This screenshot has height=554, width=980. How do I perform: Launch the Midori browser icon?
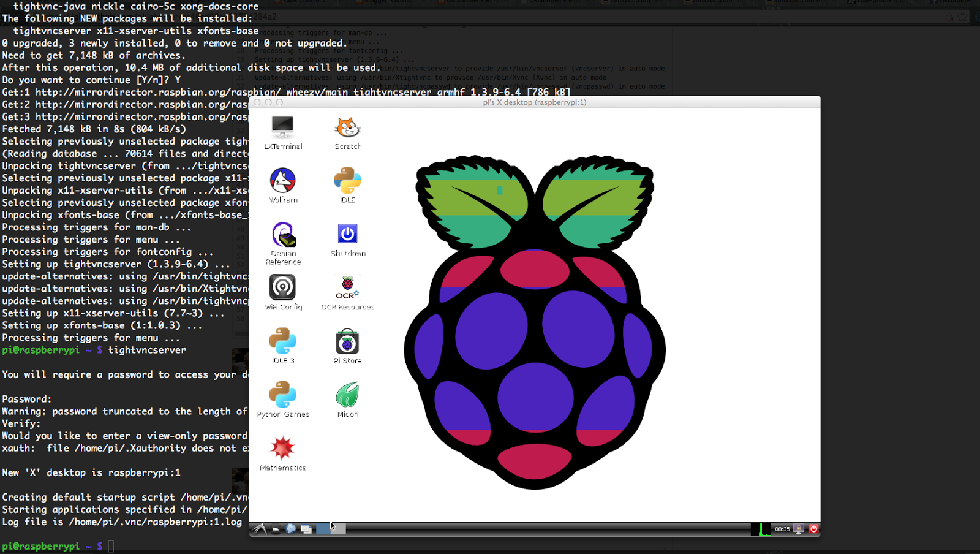pos(348,400)
